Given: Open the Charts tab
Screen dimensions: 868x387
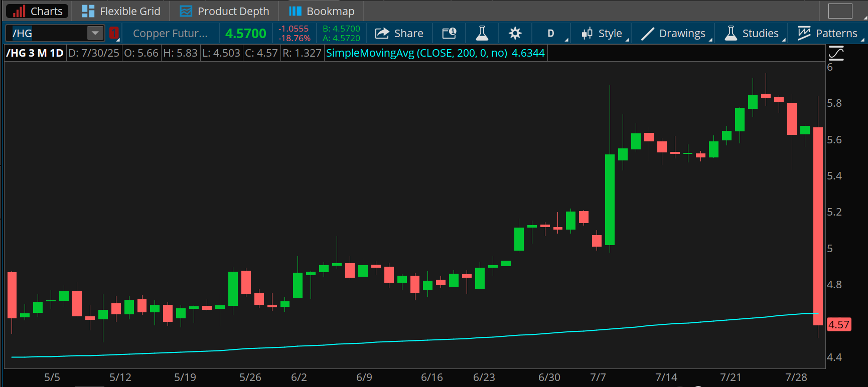Looking at the screenshot, I should (38, 11).
